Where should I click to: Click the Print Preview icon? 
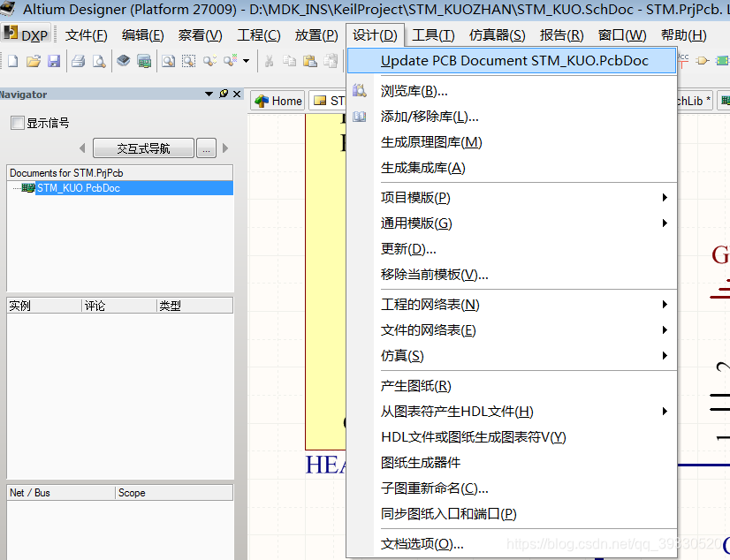pos(99,61)
